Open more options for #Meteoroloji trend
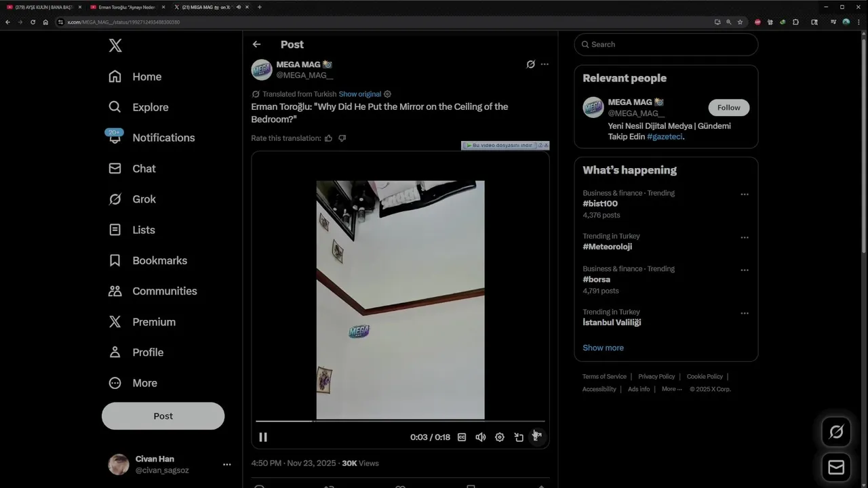This screenshot has height=488, width=868. click(x=745, y=238)
